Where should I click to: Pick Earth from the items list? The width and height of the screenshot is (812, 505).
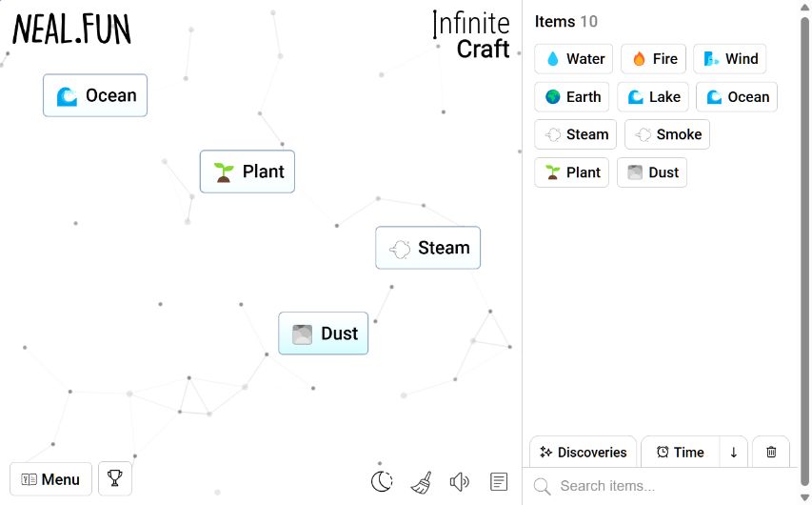click(572, 97)
